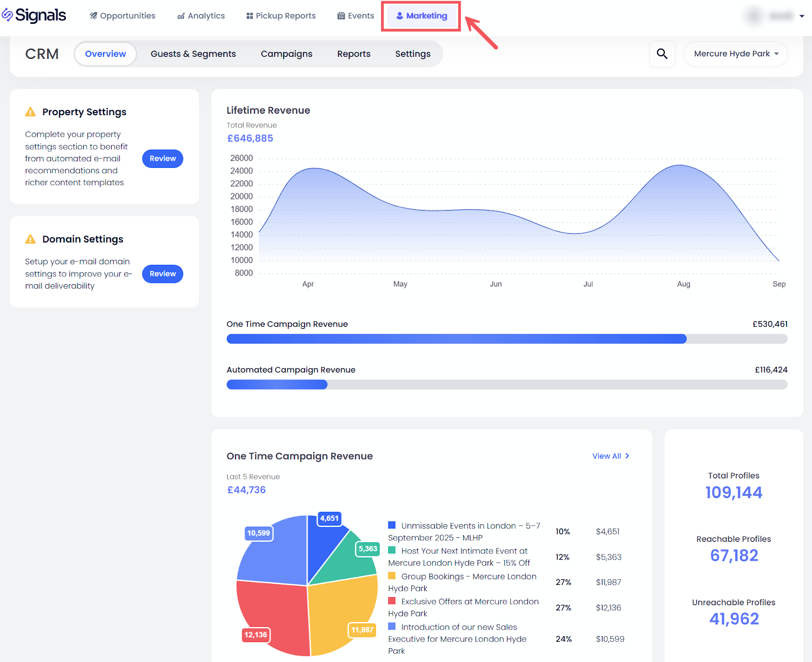Viewport: 812px width, 662px height.
Task: Click the Signals logo icon
Action: (7, 15)
